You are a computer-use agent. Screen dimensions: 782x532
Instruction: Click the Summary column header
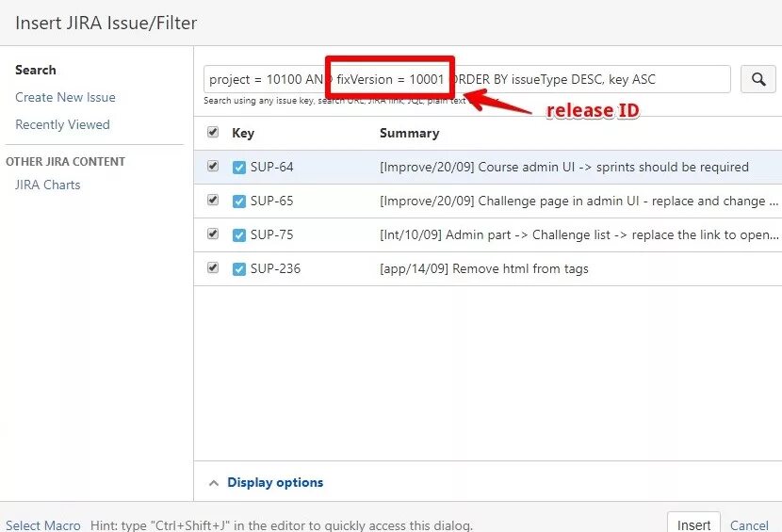(410, 133)
